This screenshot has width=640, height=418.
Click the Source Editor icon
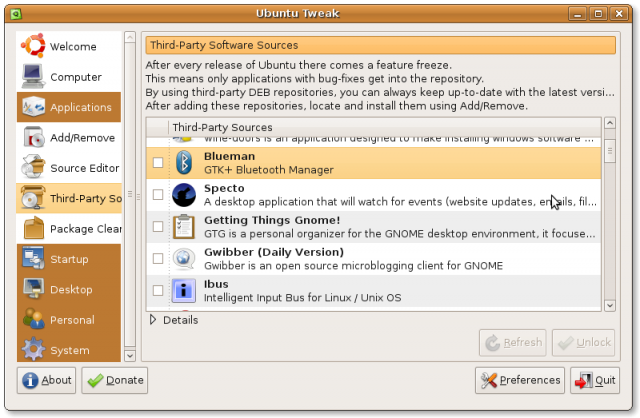coord(33,167)
